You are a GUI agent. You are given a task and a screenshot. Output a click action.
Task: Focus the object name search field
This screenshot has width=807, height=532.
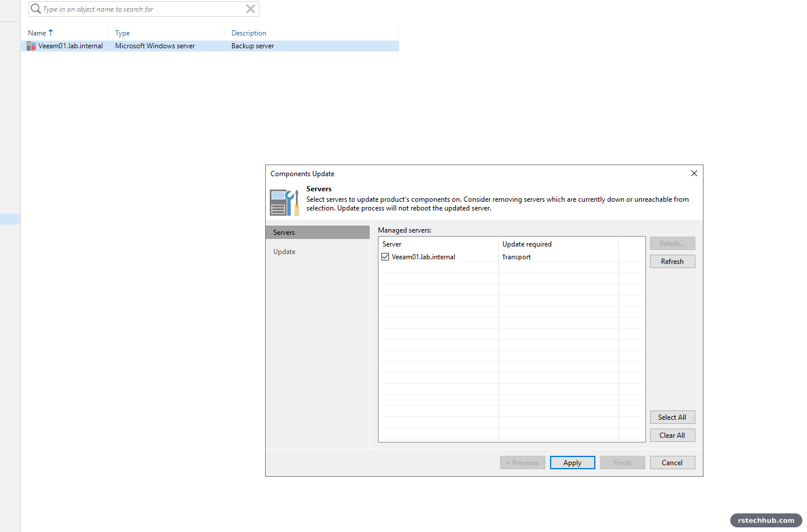click(x=144, y=9)
